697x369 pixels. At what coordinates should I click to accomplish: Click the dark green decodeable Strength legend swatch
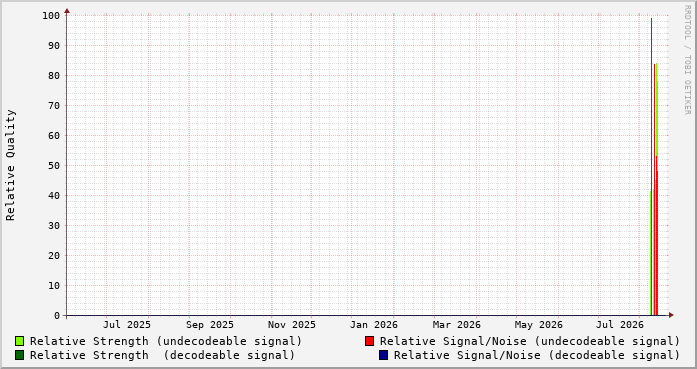pos(19,355)
